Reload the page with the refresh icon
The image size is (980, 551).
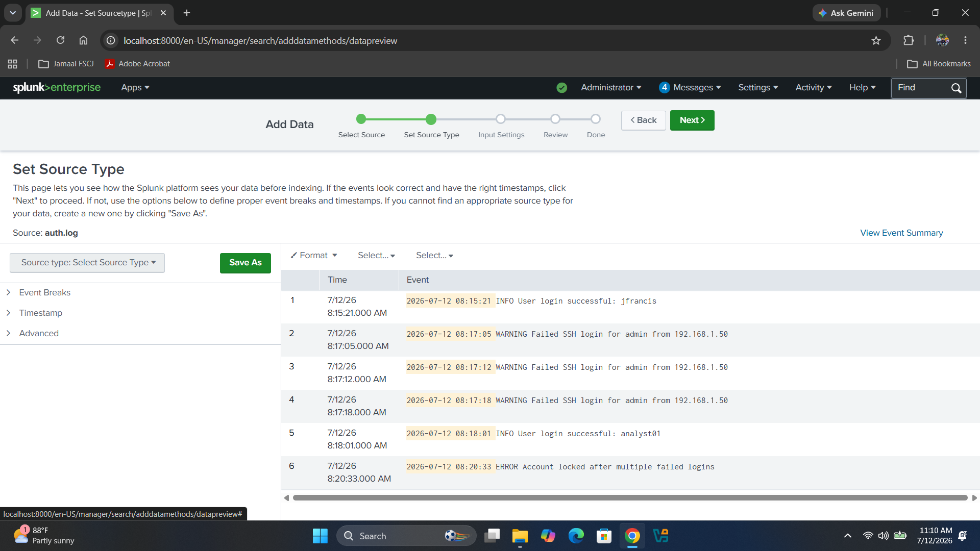60,40
